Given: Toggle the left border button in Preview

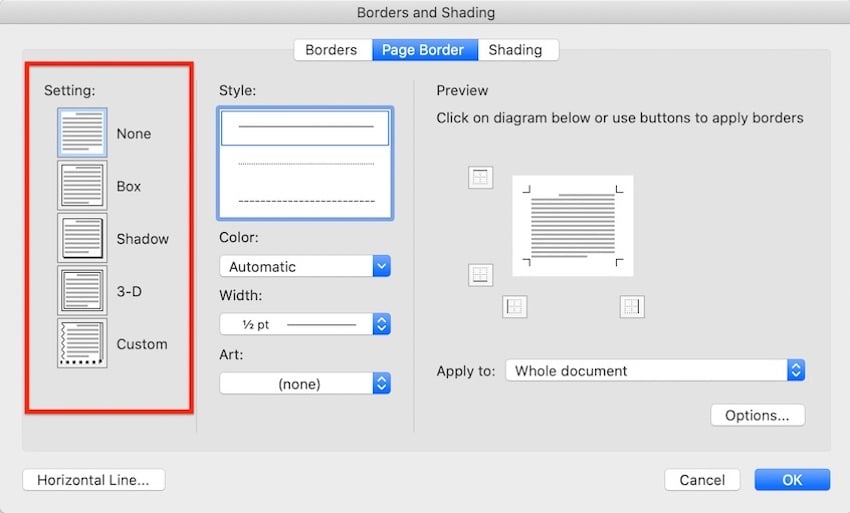Looking at the screenshot, I should point(514,307).
